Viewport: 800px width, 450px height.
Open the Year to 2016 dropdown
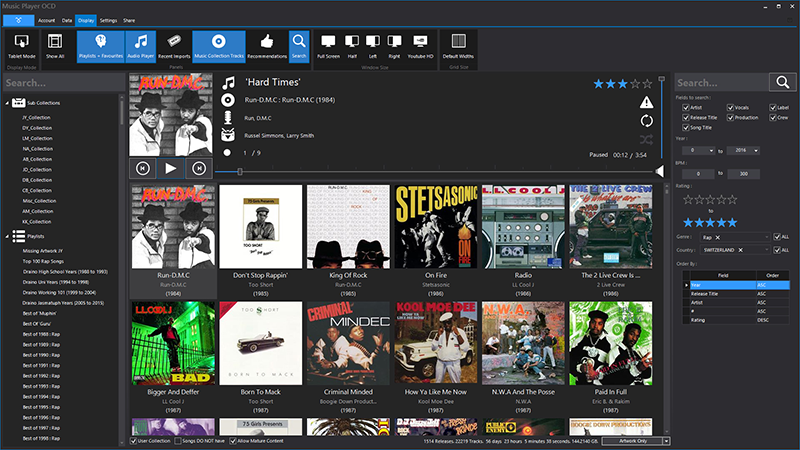point(756,151)
